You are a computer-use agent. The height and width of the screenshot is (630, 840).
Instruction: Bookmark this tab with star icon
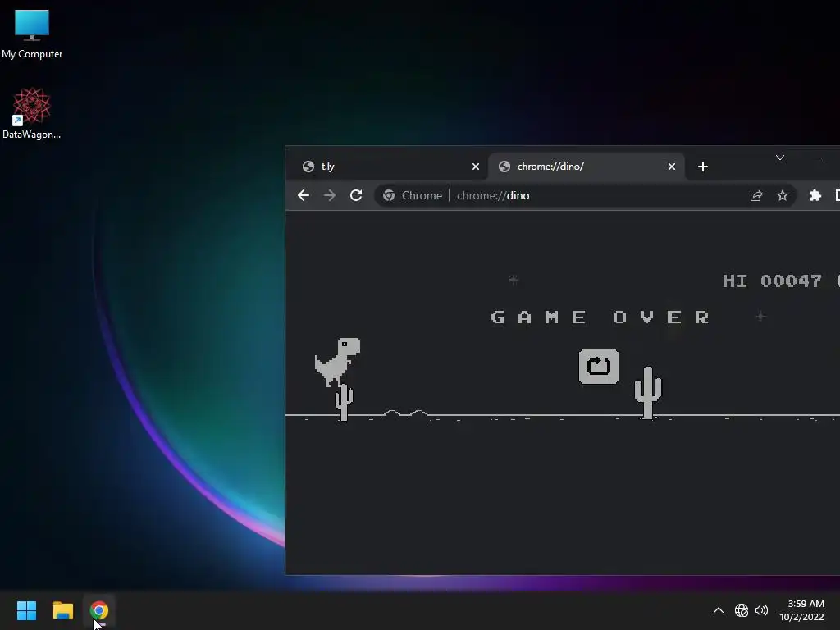(783, 195)
